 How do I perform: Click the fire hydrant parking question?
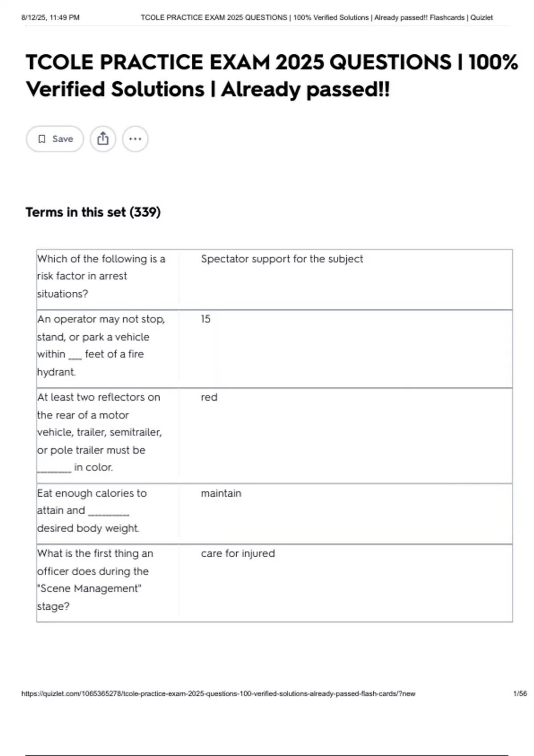(101, 346)
